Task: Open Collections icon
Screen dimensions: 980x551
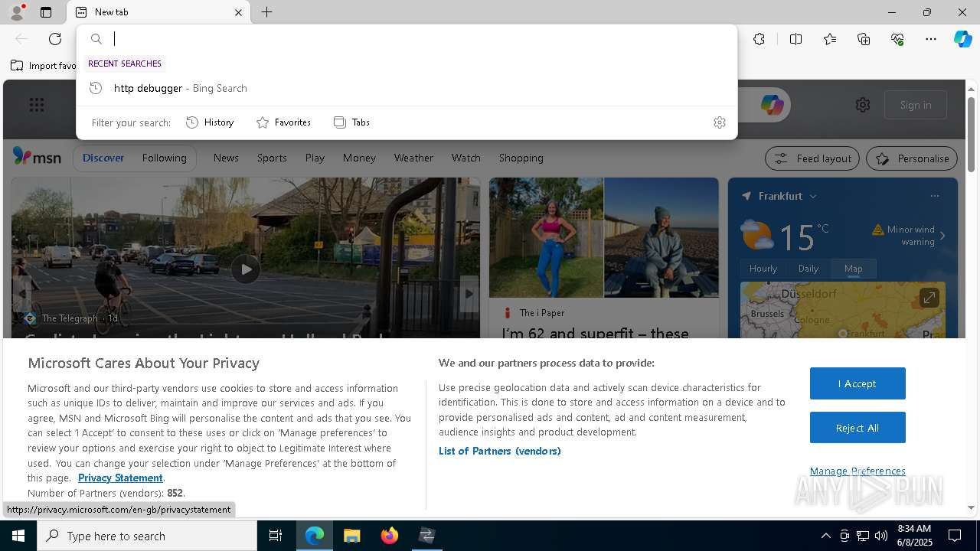Action: 864,39
